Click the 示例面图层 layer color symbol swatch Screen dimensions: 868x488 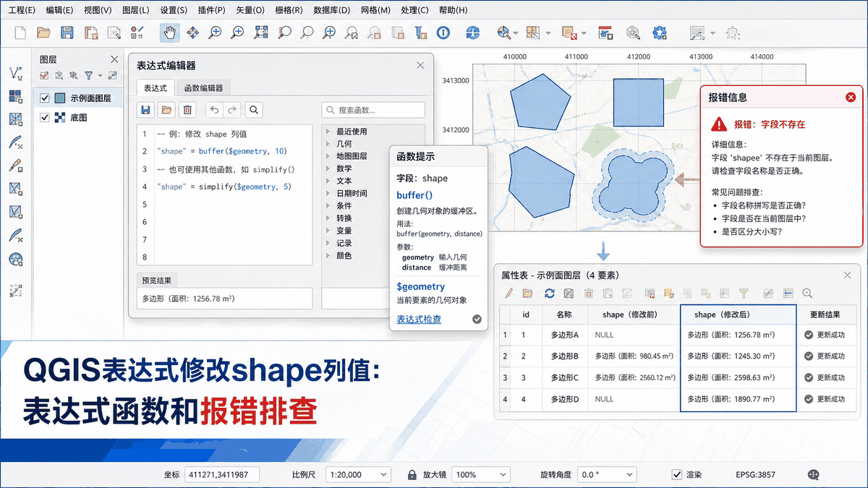[x=61, y=98]
